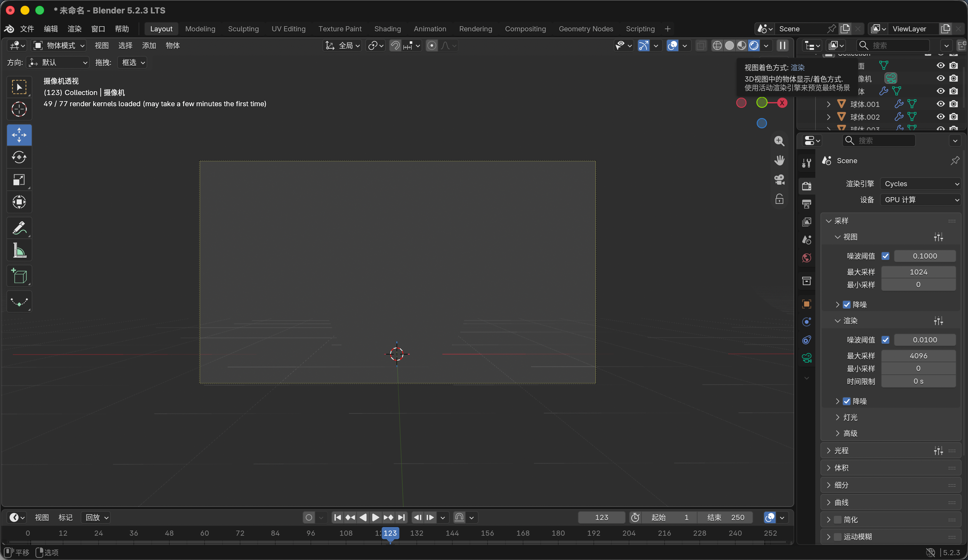Click render 最大采样 4096 field
The image size is (968, 560).
point(918,356)
